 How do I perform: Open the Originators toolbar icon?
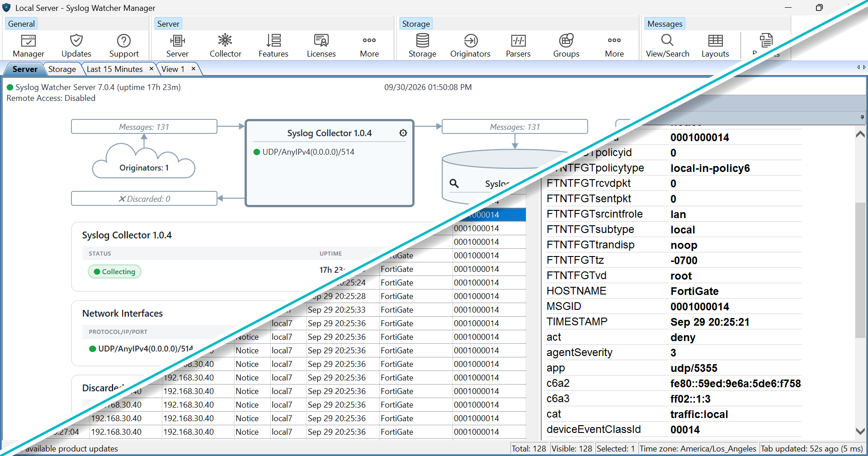tap(470, 46)
